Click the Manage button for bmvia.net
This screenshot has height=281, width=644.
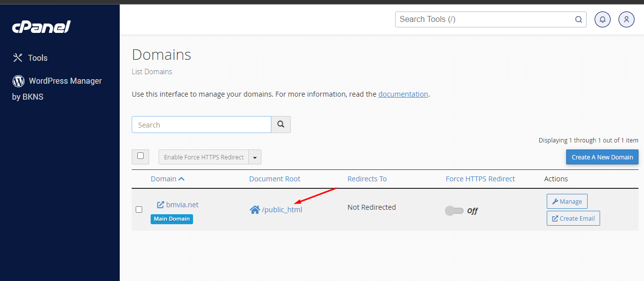point(567,201)
